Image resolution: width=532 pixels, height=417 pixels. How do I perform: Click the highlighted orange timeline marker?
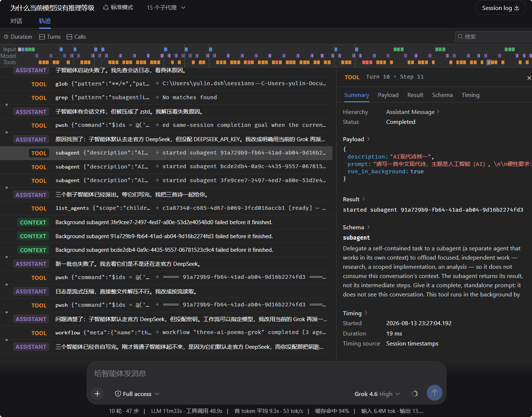489,62
